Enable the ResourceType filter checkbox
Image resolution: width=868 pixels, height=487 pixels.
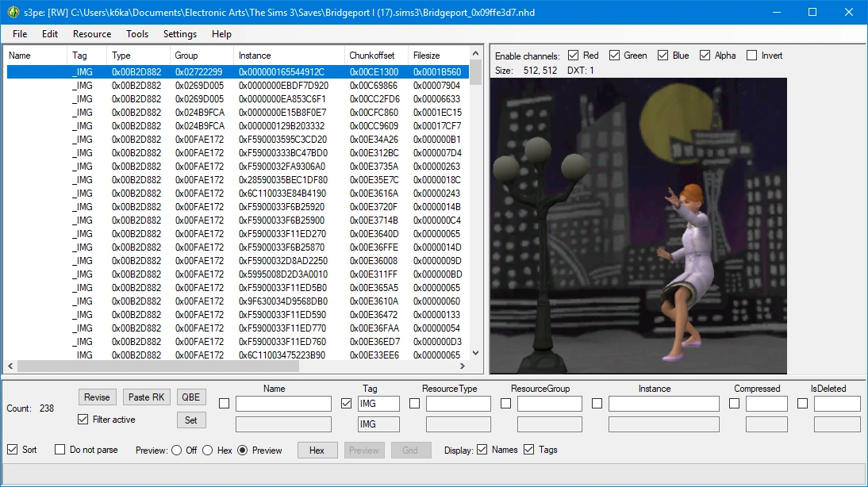pyautogui.click(x=415, y=404)
